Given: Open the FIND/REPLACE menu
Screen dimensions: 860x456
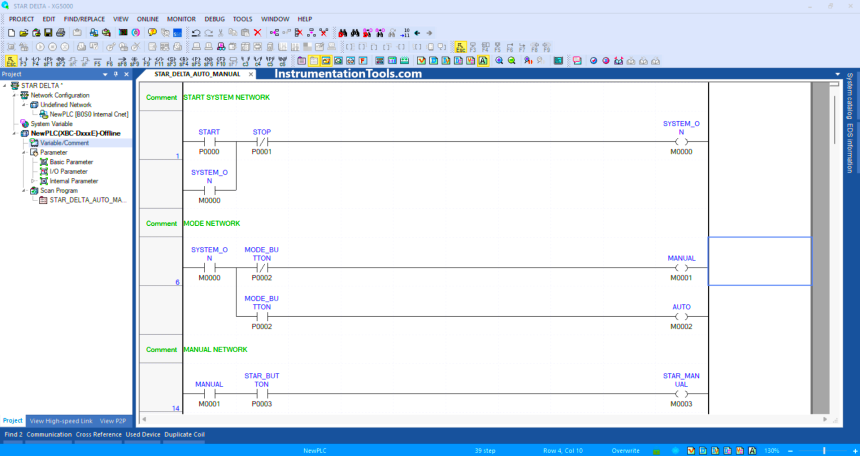Looking at the screenshot, I should tap(84, 19).
